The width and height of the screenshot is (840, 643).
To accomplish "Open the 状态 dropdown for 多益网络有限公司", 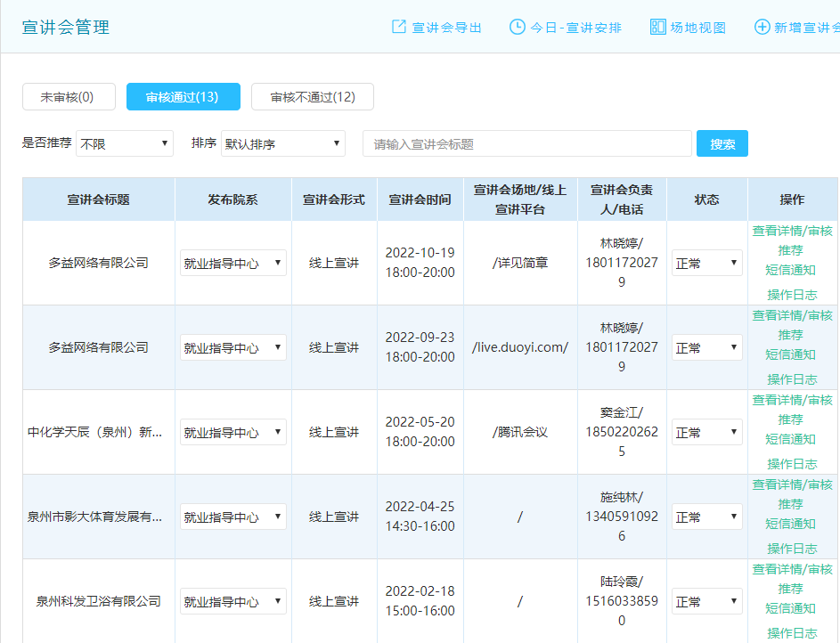I will (706, 262).
